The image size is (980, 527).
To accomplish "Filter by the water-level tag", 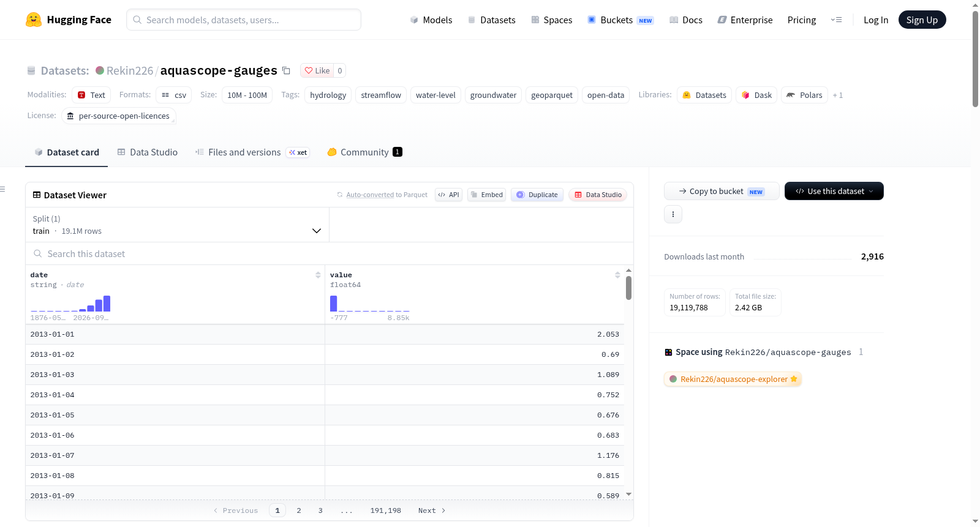I will (435, 95).
